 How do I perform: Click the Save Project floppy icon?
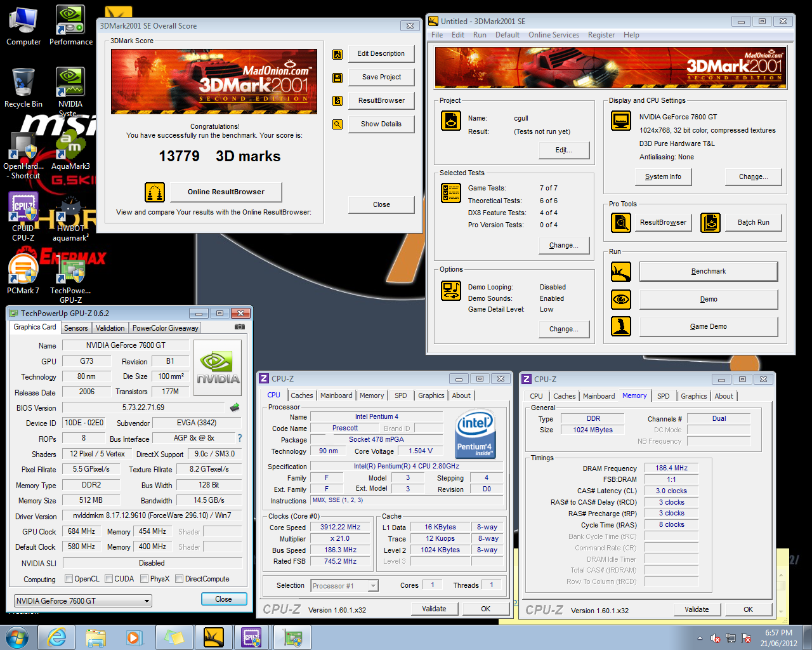click(337, 77)
